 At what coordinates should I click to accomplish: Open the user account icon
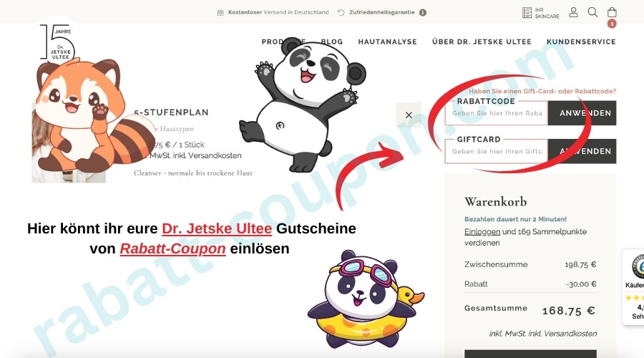pos(573,12)
